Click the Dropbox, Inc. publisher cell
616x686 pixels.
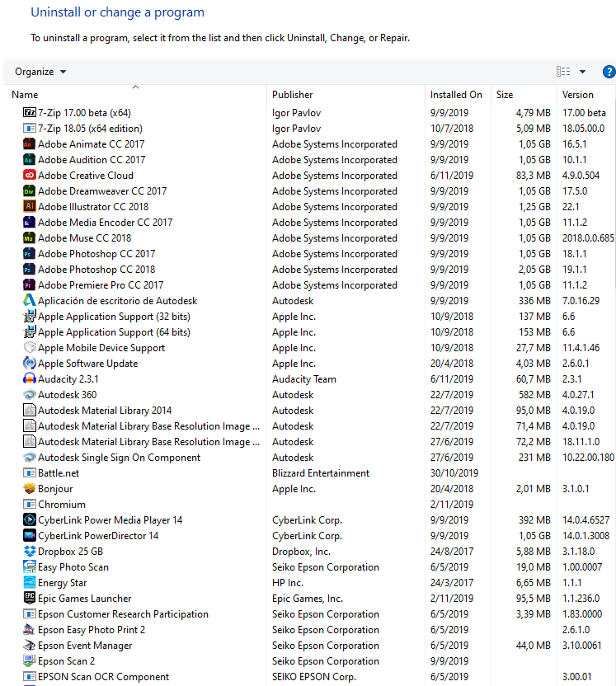point(302,552)
